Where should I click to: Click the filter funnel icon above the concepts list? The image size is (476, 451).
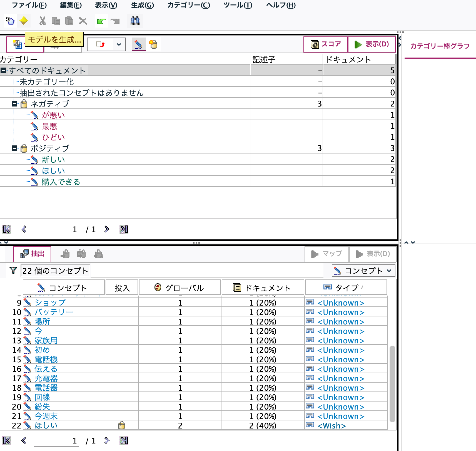pyautogui.click(x=13, y=271)
